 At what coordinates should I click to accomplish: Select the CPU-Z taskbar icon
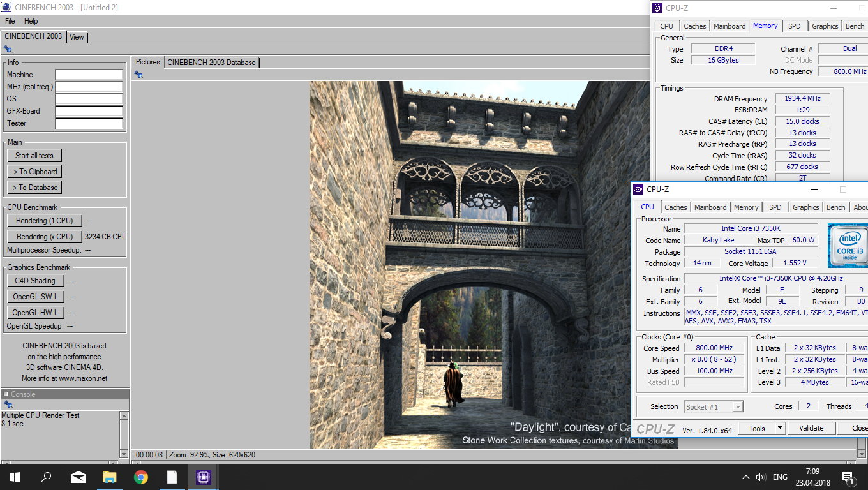coord(203,477)
